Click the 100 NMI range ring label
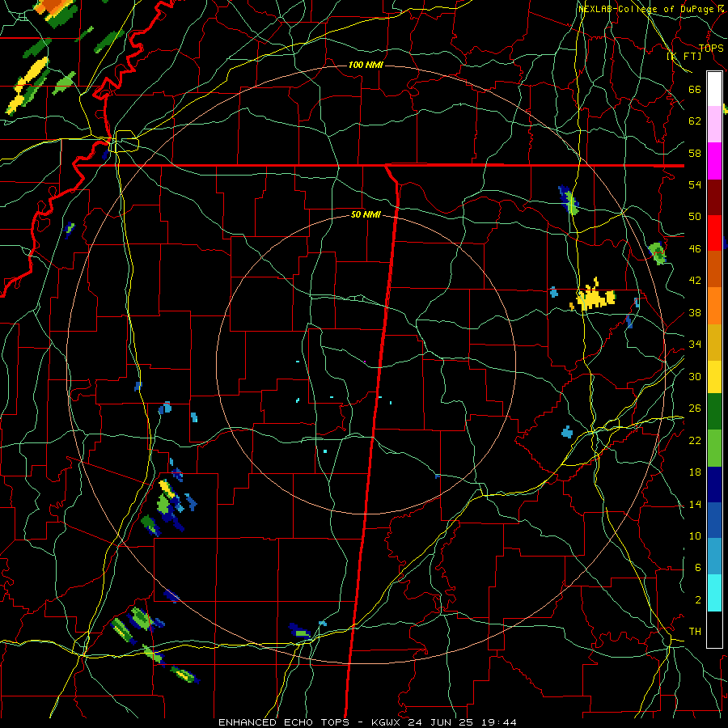The height and width of the screenshot is (728, 728). click(x=366, y=65)
